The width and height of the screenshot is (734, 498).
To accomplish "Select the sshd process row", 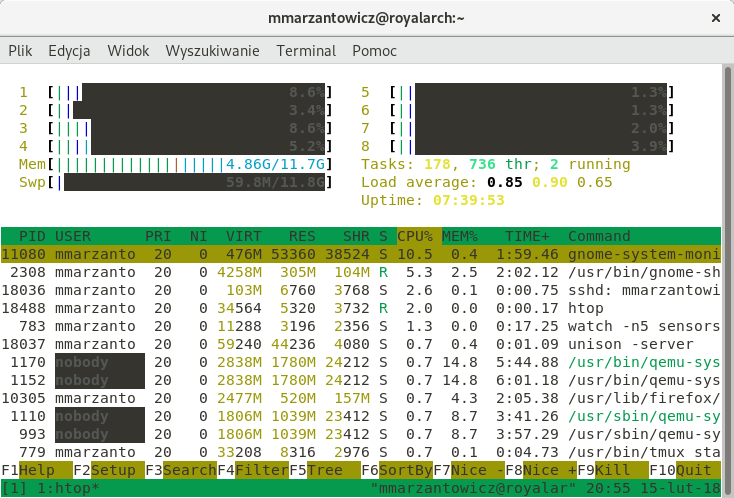I will [x=360, y=290].
